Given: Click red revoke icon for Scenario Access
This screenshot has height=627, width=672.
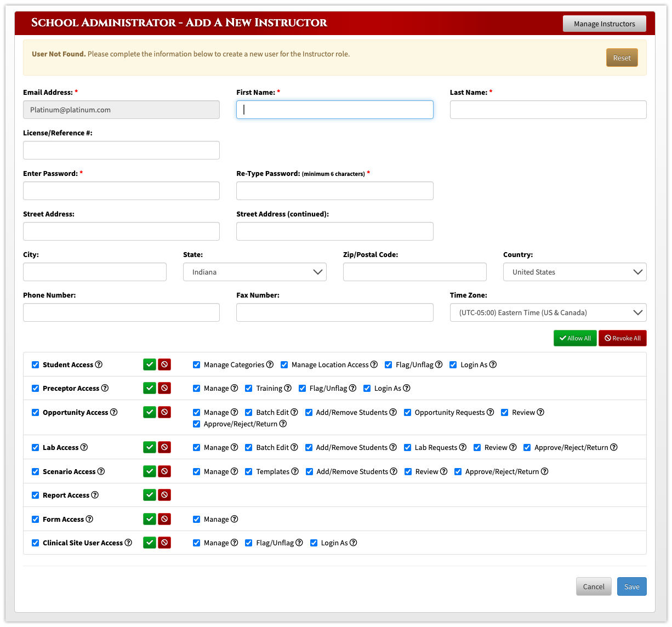Looking at the screenshot, I should point(164,471).
